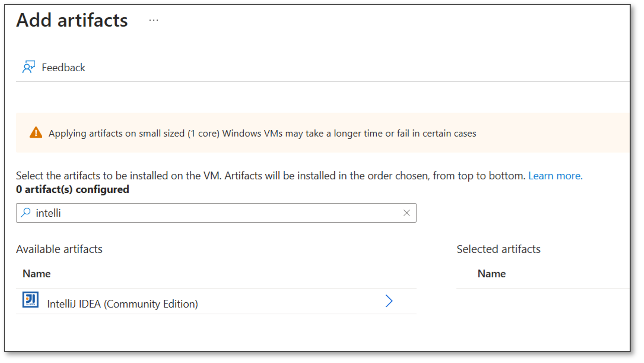Click inside the artifacts search field
Image resolution: width=644 pixels, height=363 pixels.
click(x=201, y=213)
